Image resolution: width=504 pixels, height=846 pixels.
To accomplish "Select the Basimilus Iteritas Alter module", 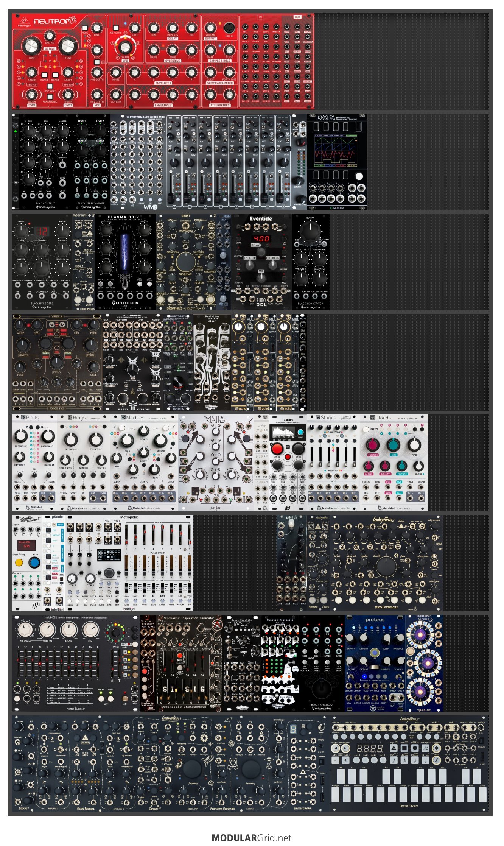I will tap(212, 362).
